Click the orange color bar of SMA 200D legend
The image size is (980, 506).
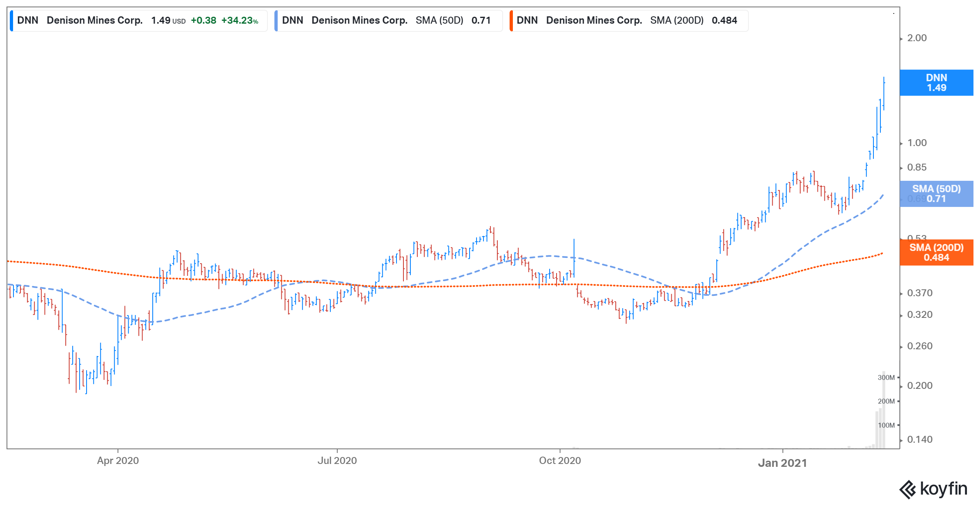pos(511,20)
